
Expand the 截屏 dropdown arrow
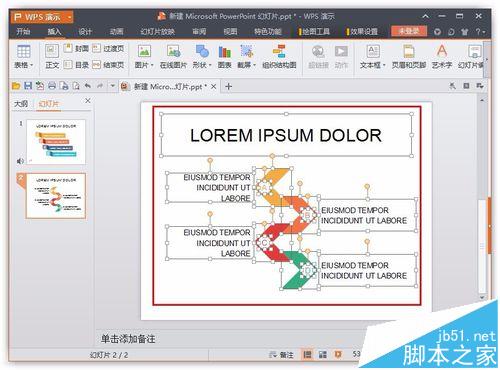click(254, 65)
